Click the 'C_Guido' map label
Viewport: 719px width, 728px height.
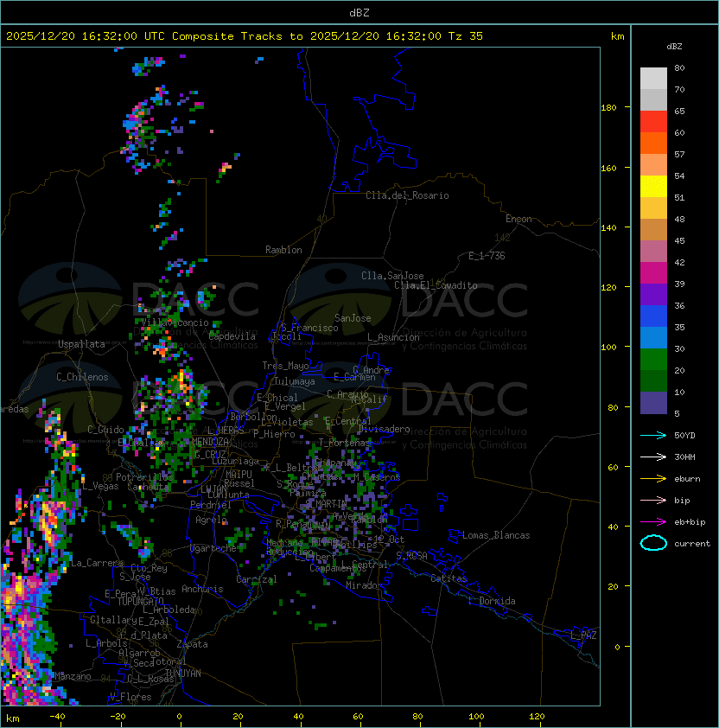[105, 430]
